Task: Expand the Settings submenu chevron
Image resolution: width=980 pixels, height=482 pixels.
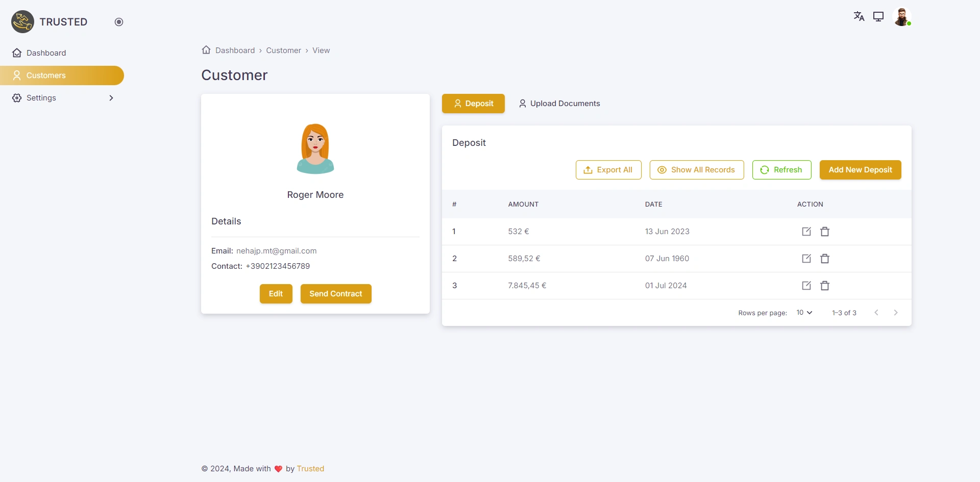Action: point(111,98)
